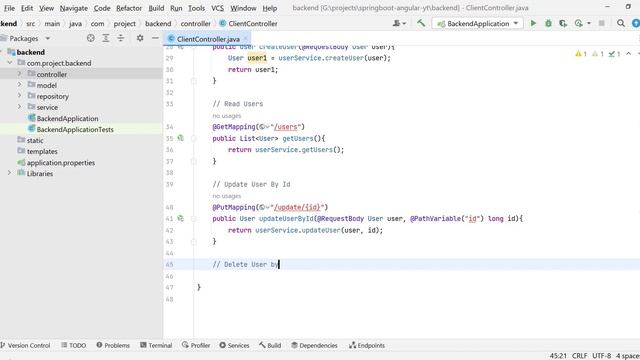Expand the service package arrow
Viewport: 640px width, 360px height.
[x=19, y=107]
